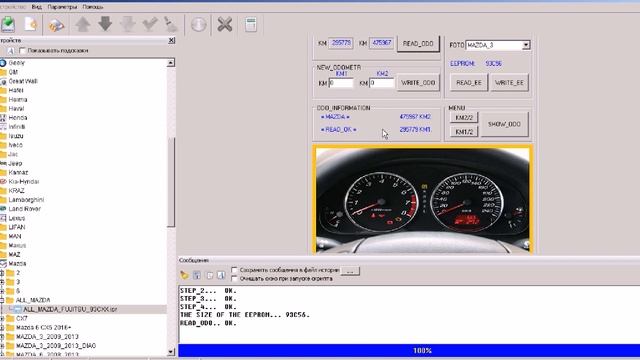Click the read-only KM field showing 295779
Screen dimensions: 640x360
tap(341, 43)
